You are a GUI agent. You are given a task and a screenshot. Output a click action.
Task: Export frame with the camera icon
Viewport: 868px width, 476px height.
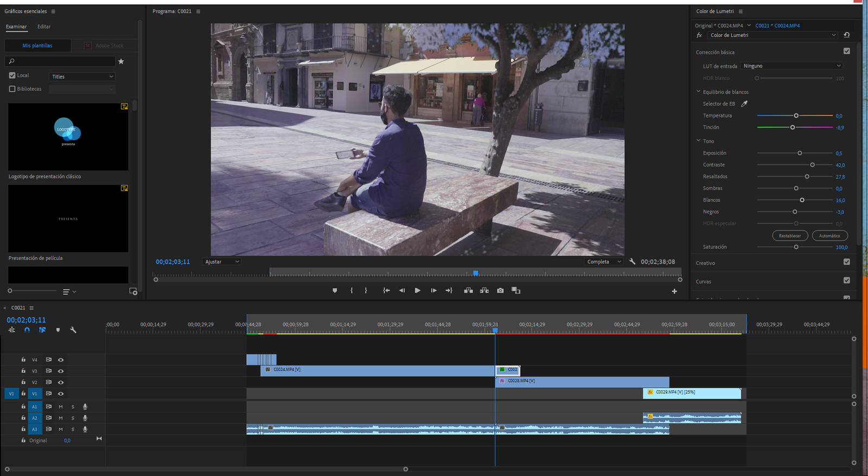click(500, 291)
